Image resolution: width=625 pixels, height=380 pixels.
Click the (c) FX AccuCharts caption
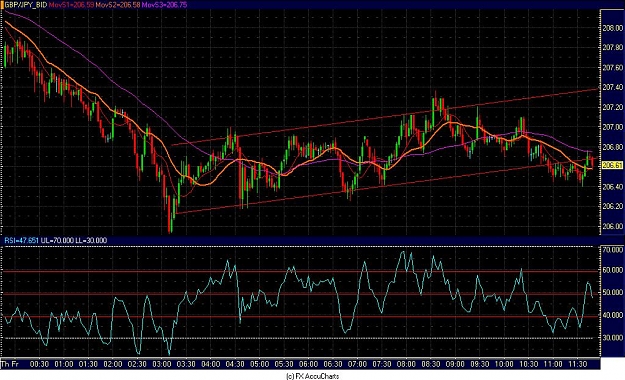point(312,376)
